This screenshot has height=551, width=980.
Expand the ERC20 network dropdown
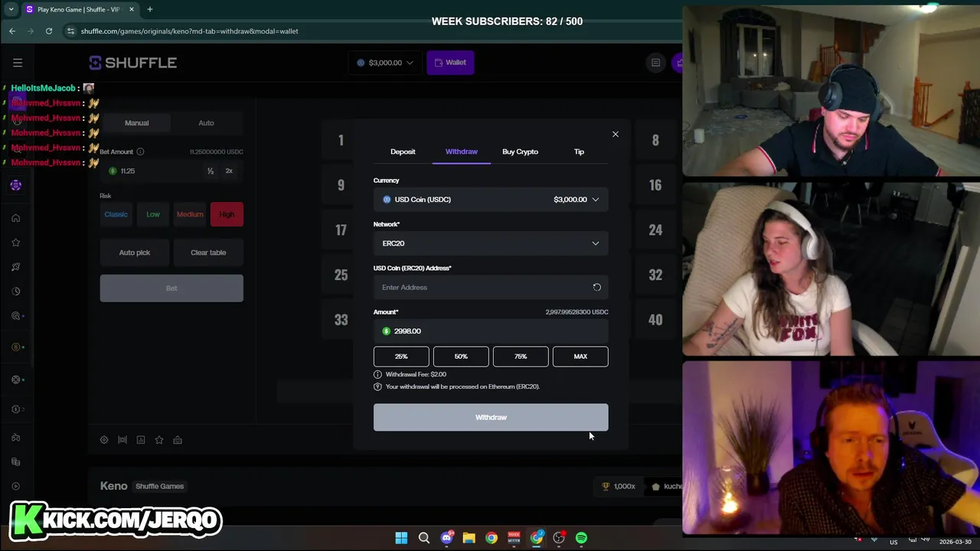(491, 243)
